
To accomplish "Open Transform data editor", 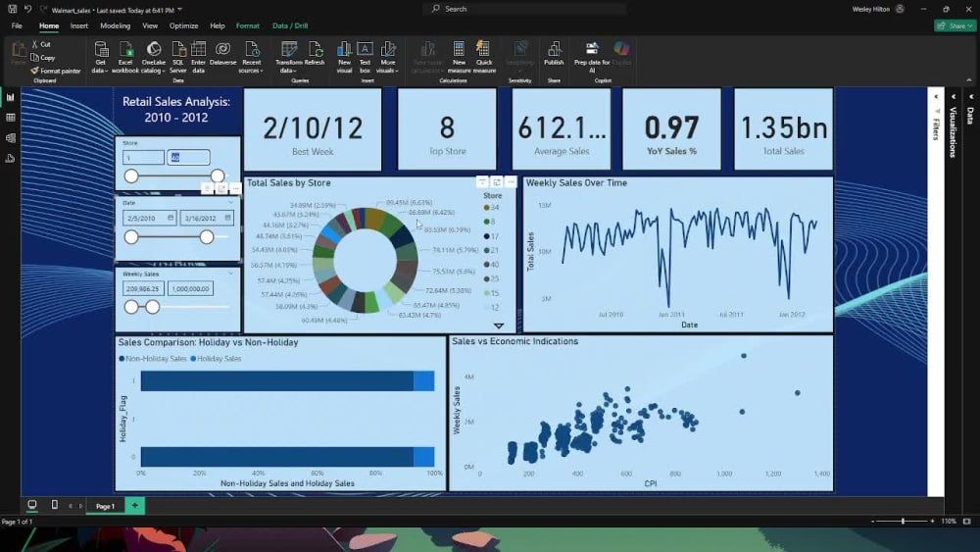I will (288, 57).
